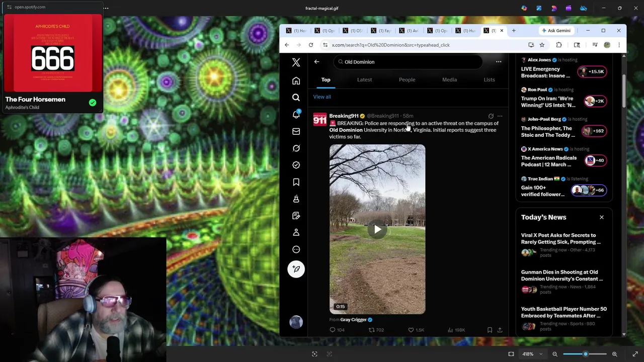The image size is (644, 362).
Task: Dismiss the Today's News panel
Action: (601, 217)
